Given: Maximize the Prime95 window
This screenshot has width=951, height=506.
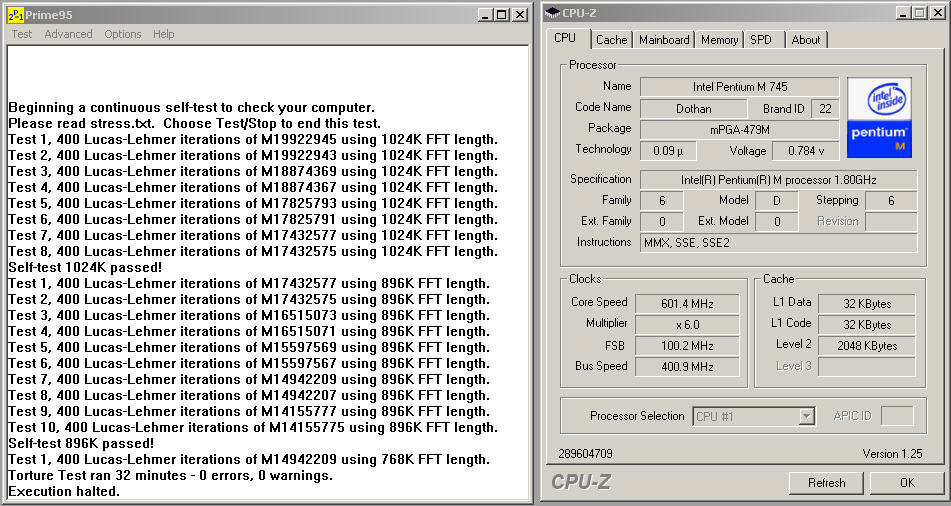Looking at the screenshot, I should click(502, 15).
